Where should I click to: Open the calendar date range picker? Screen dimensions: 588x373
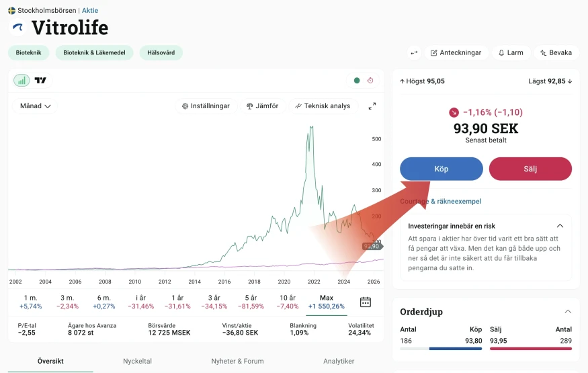coord(366,302)
